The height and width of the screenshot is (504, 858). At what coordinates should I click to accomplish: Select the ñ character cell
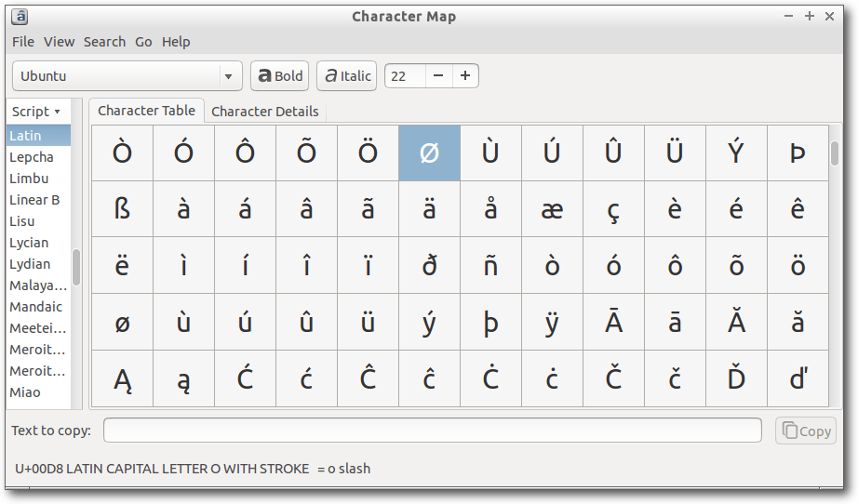pos(490,266)
